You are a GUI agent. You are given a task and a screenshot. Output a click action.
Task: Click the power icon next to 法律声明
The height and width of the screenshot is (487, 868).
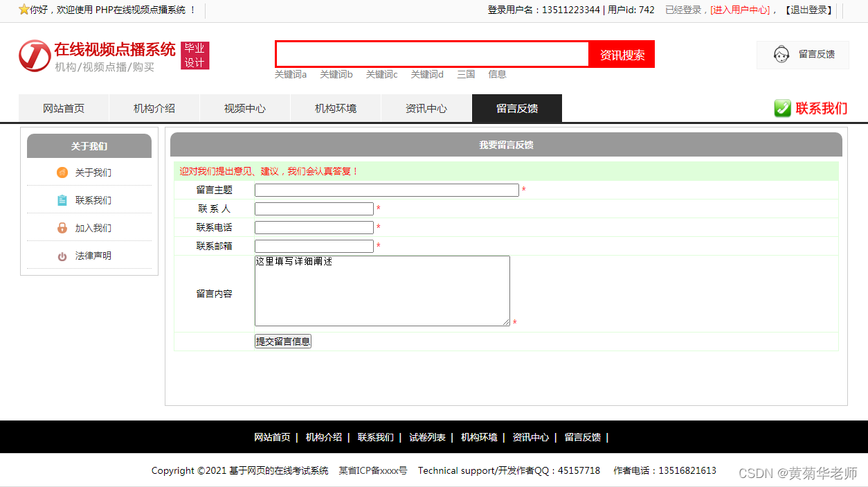pos(62,256)
